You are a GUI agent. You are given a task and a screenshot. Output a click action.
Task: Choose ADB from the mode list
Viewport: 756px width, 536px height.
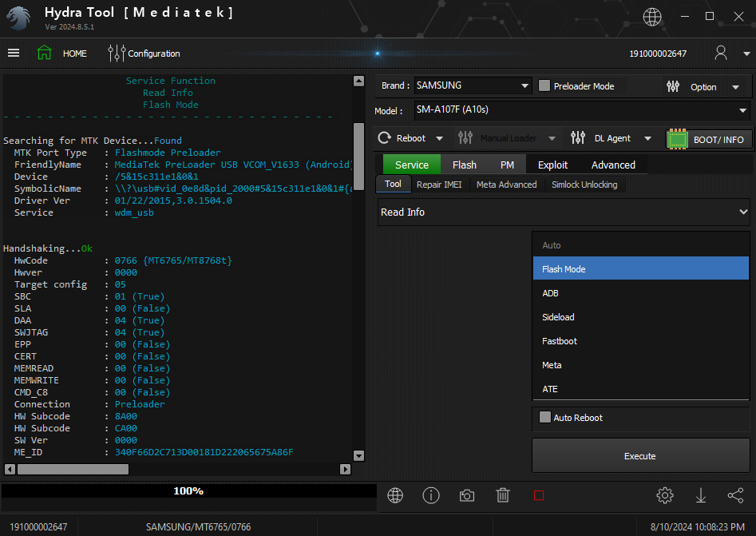(641, 293)
